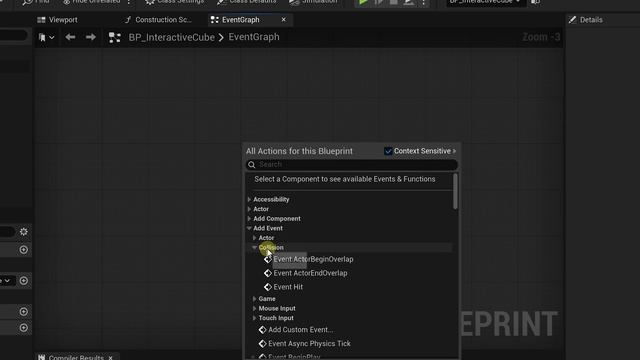640x360 pixels.
Task: Choose Add Custom Event...
Action: [x=300, y=330]
